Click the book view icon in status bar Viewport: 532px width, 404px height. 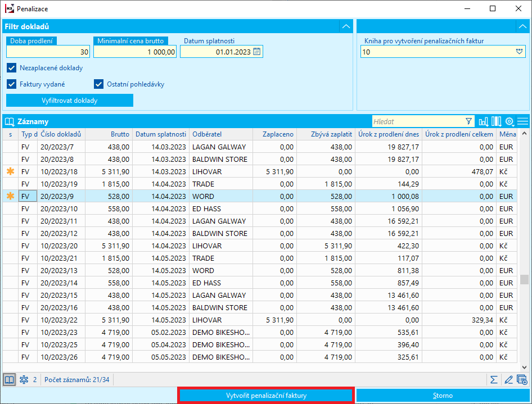(9, 380)
